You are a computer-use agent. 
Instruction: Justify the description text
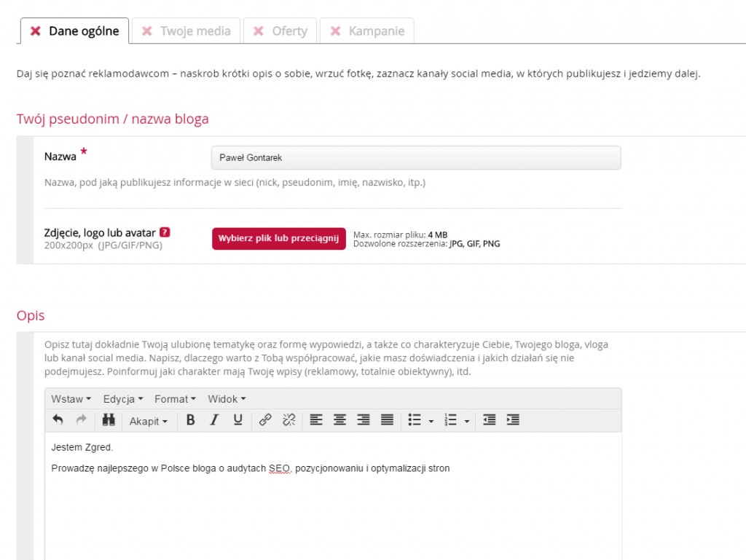click(x=387, y=420)
